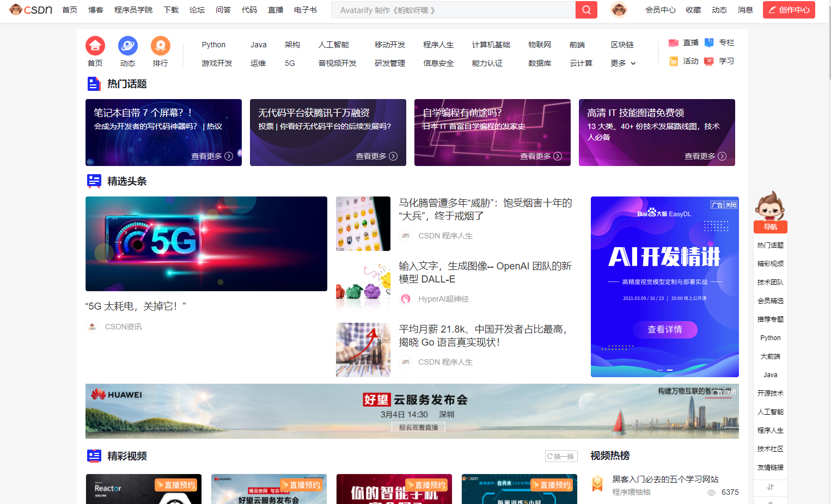Screen dimensions: 831x504
Task: Click the 直播 live camera icon
Action: [674, 43]
